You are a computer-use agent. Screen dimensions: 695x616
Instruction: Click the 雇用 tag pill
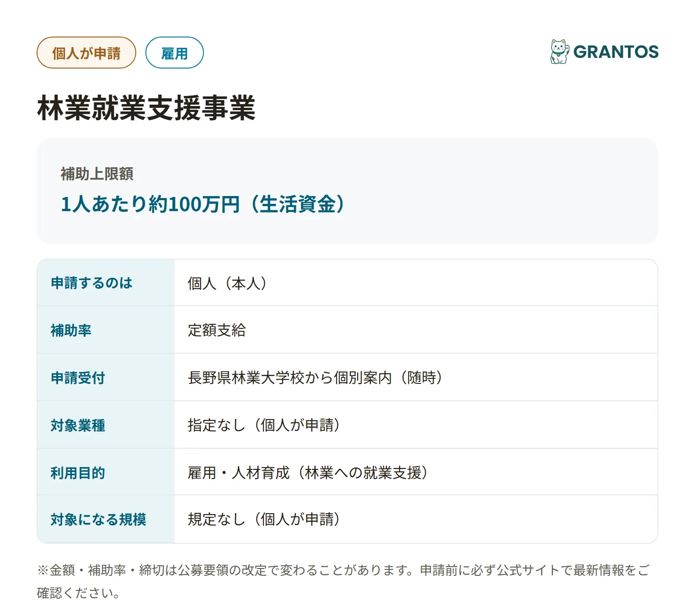click(x=174, y=53)
